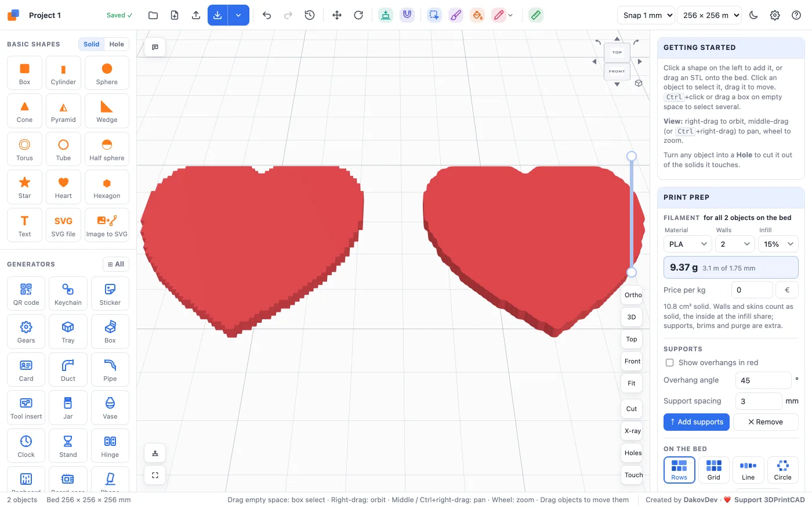Add a Torus shape to the bed
The width and height of the screenshot is (812, 508).
pyautogui.click(x=24, y=150)
